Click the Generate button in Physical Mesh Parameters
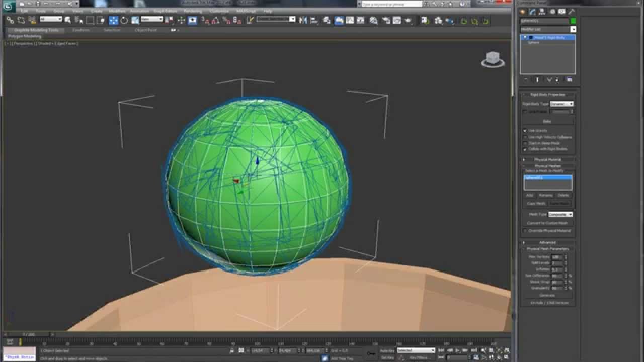The height and width of the screenshot is (362, 644). (547, 295)
